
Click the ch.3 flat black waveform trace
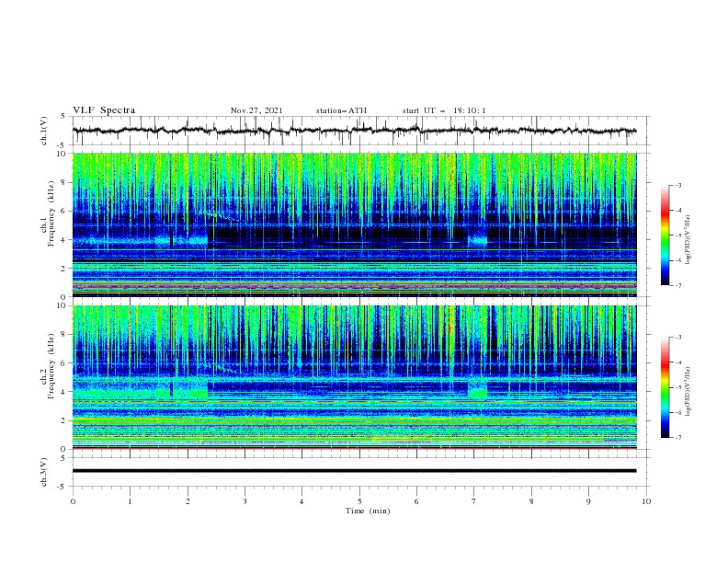point(354,471)
